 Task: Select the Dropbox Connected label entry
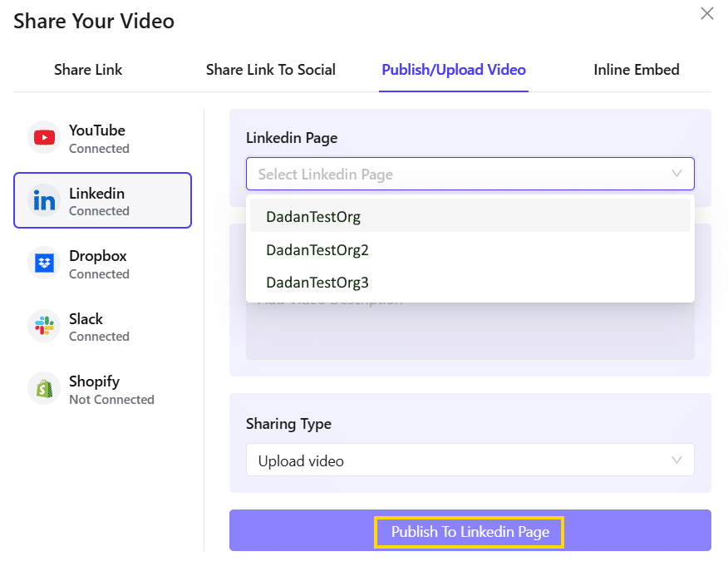tap(99, 264)
